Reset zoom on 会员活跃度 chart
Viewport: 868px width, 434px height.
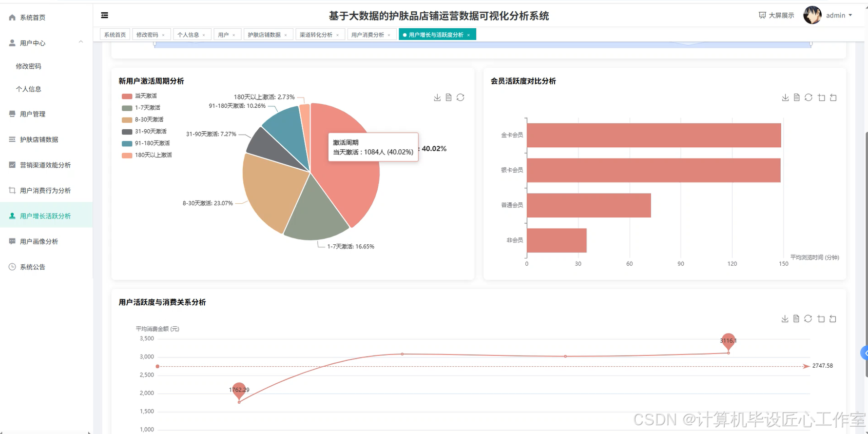(833, 98)
